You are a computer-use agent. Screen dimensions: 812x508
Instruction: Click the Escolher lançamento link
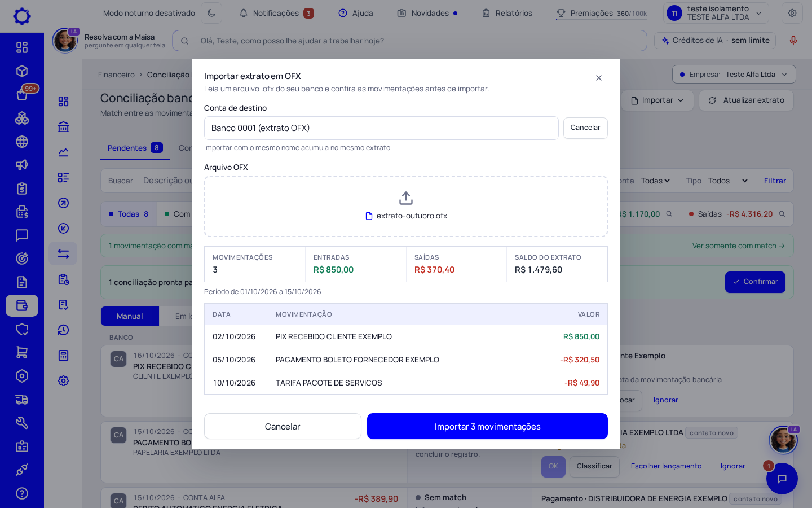[x=666, y=466]
